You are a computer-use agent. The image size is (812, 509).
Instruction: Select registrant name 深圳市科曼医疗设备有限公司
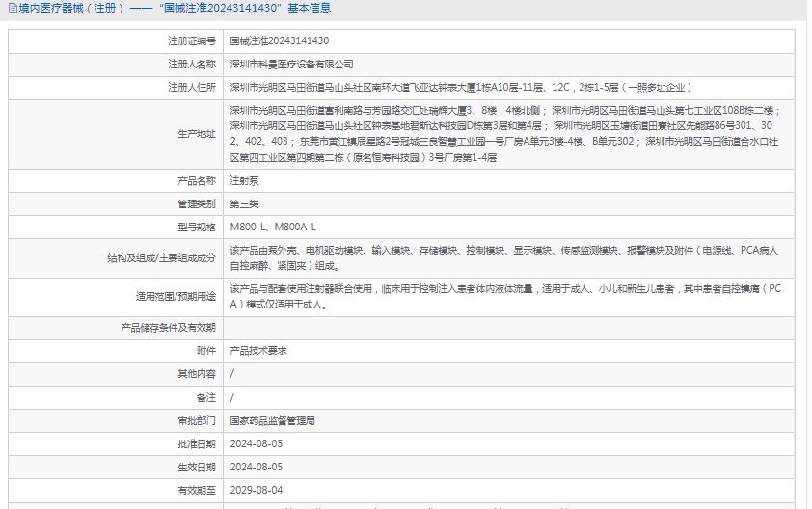point(291,64)
